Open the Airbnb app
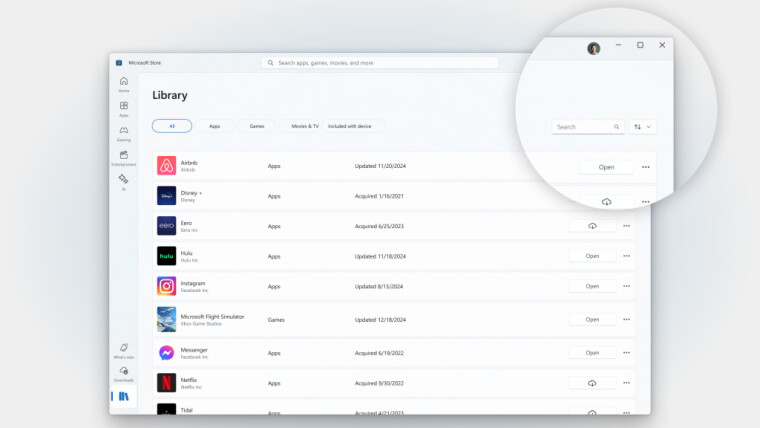760x428 pixels. tap(606, 167)
